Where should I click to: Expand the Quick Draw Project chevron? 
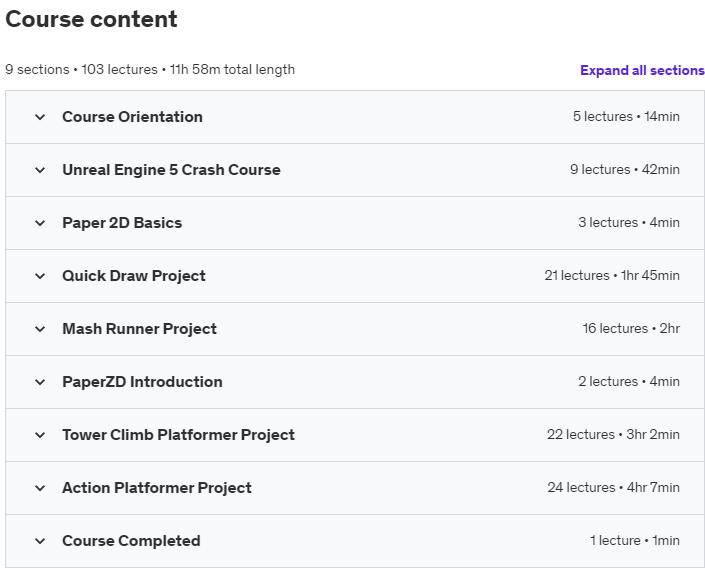pyautogui.click(x=40, y=276)
